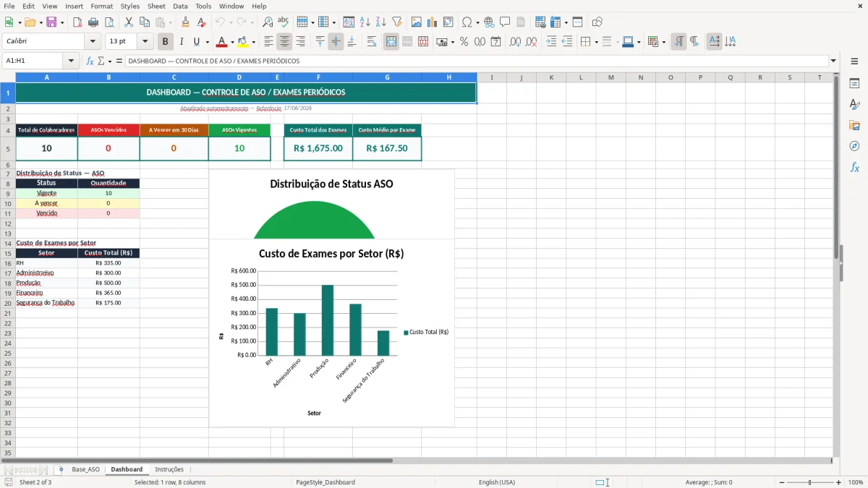
Task: Align the cell content left
Action: tap(269, 42)
